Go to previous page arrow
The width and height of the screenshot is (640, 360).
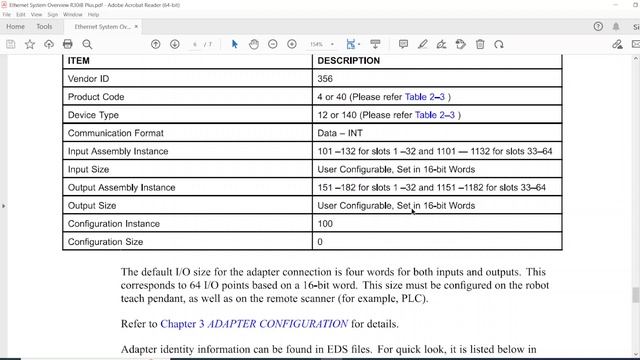(x=156, y=44)
